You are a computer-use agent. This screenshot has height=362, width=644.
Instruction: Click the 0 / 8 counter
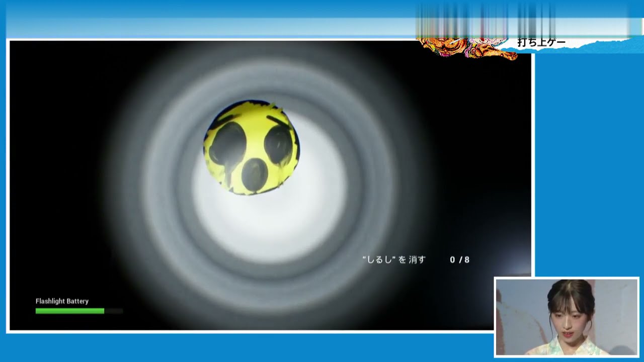click(x=459, y=259)
